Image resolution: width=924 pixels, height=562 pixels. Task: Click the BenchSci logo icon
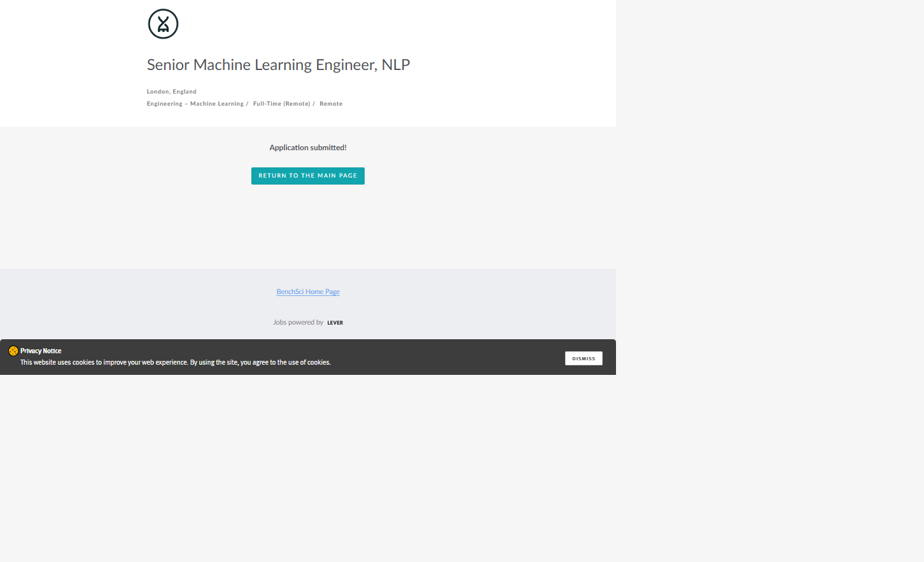(163, 24)
